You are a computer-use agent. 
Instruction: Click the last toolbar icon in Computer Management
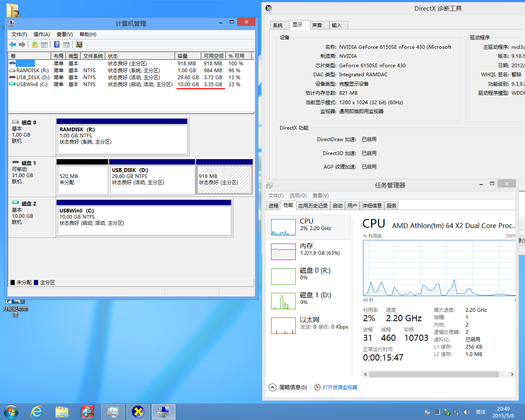tap(79, 44)
